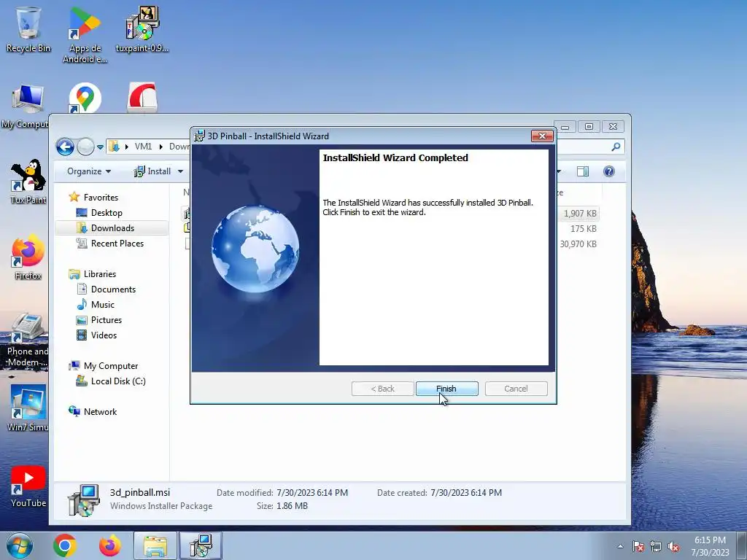This screenshot has width=747, height=560.
Task: Select the Tux Paint penguin desktop icon
Action: pyautogui.click(x=28, y=182)
